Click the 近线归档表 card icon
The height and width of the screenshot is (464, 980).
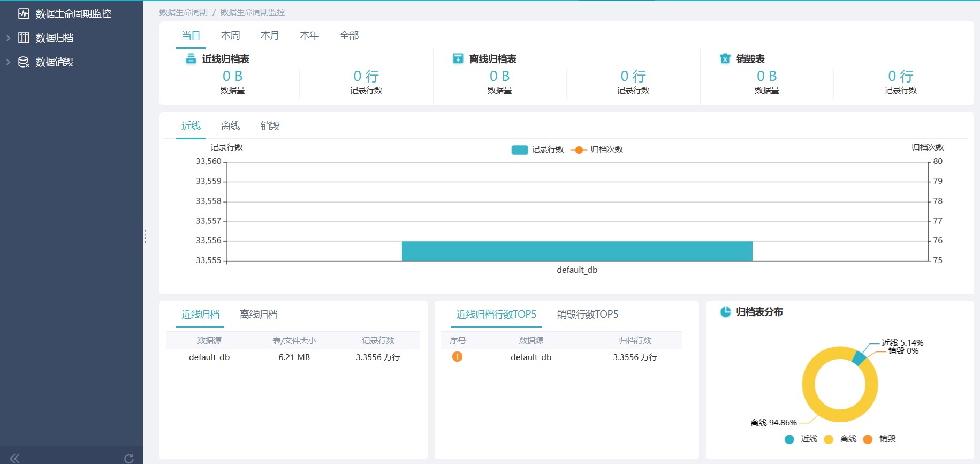[191, 58]
